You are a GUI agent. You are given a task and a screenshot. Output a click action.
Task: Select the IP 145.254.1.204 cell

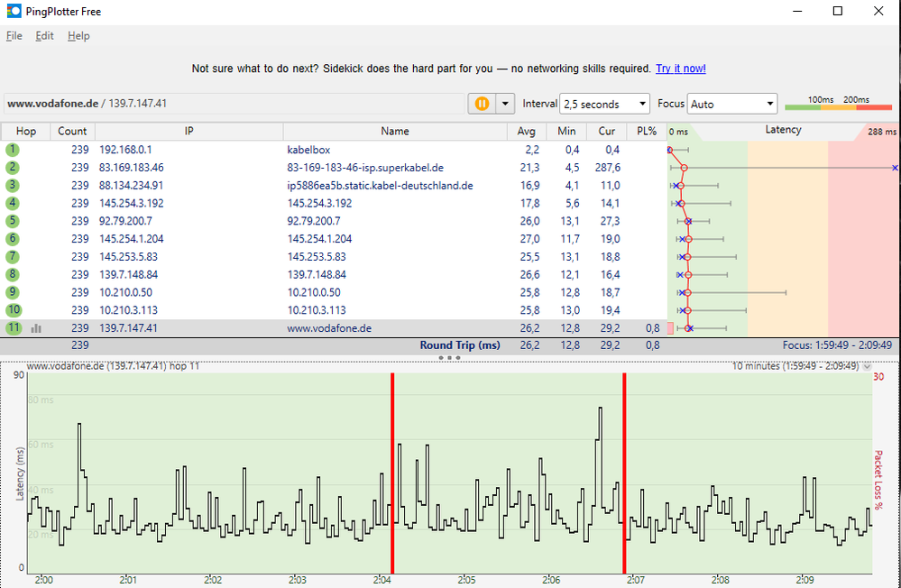pyautogui.click(x=131, y=238)
